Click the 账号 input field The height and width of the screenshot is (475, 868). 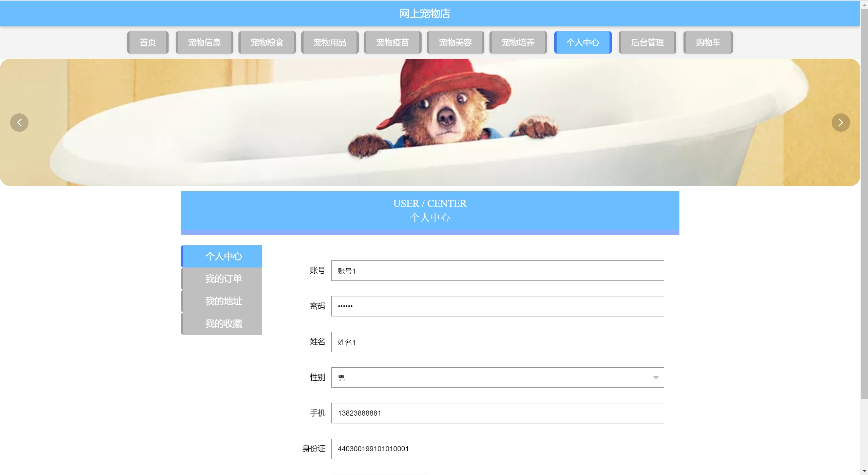(497, 271)
